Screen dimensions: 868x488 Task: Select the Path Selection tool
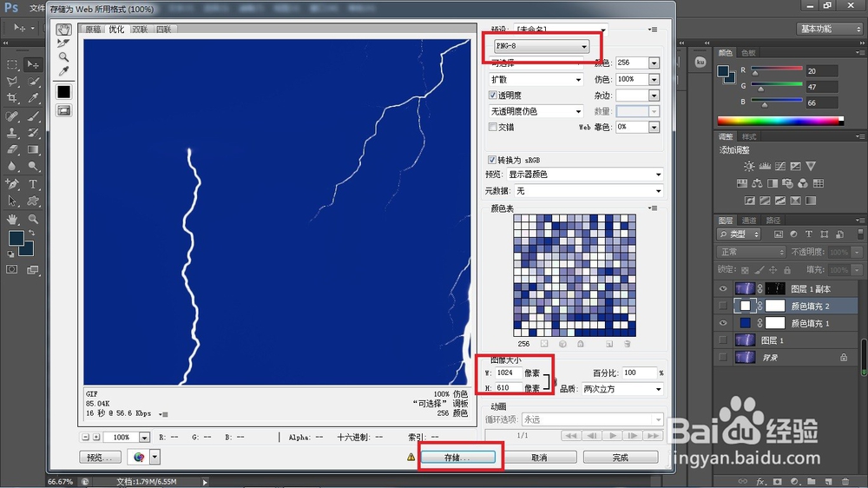[x=12, y=201]
